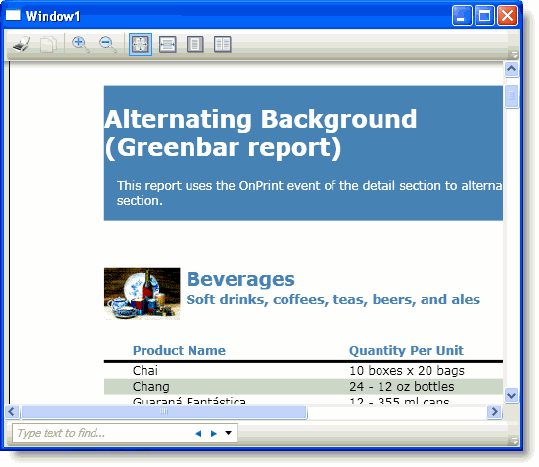Viewport: 539px width, 467px height.
Task: Toggle the fit to page width mode
Action: point(168,44)
